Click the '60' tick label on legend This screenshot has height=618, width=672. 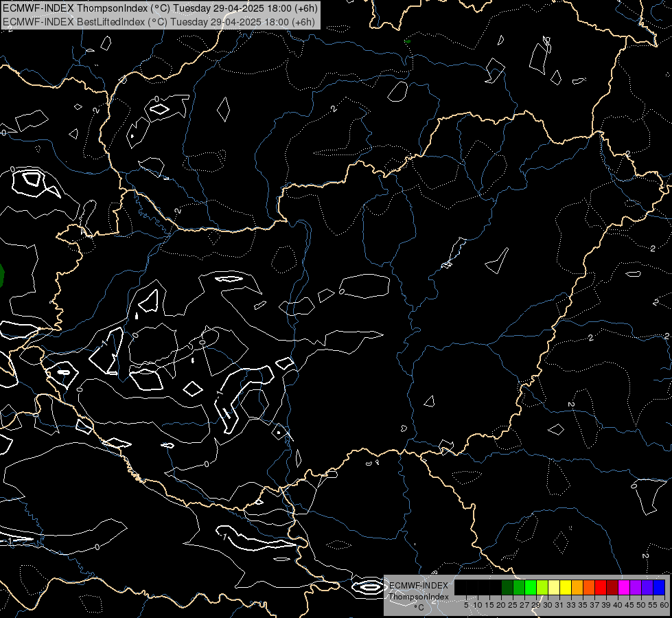664,605
